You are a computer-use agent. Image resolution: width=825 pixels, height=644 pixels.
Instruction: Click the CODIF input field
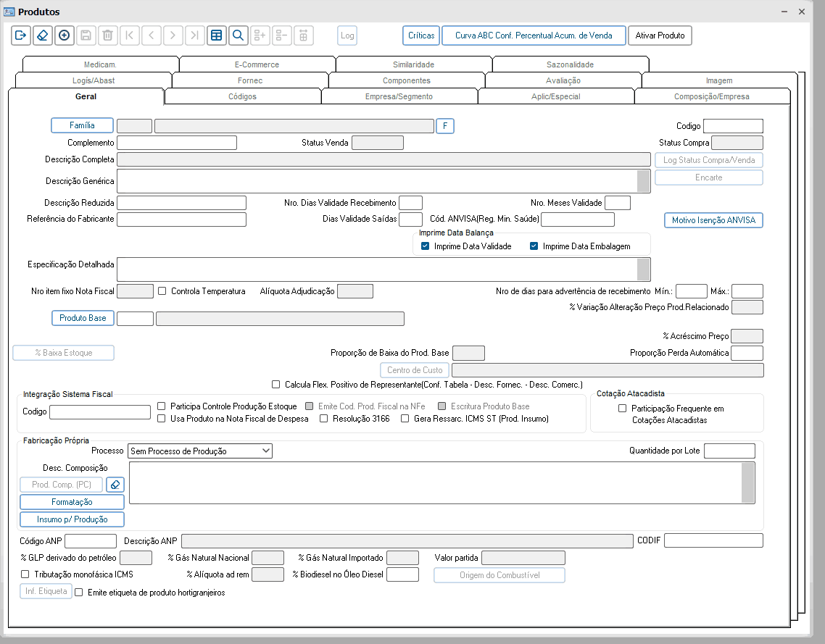point(713,540)
